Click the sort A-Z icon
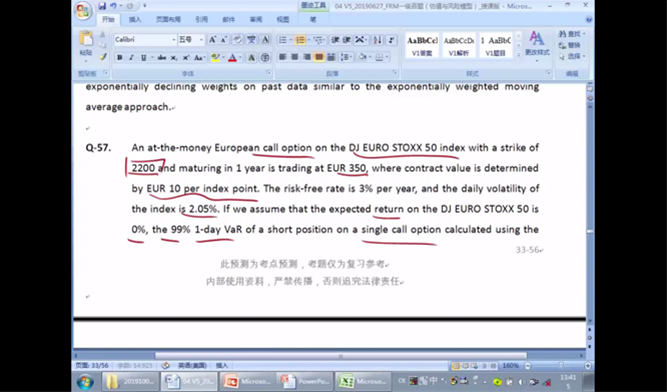The image size is (667, 392). pyautogui.click(x=377, y=40)
